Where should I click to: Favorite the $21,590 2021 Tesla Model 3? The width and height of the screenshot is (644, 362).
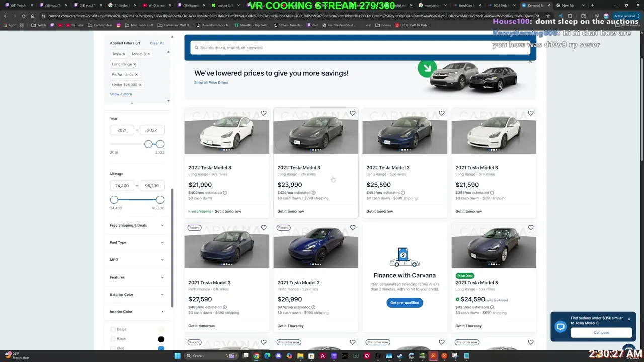(x=531, y=113)
